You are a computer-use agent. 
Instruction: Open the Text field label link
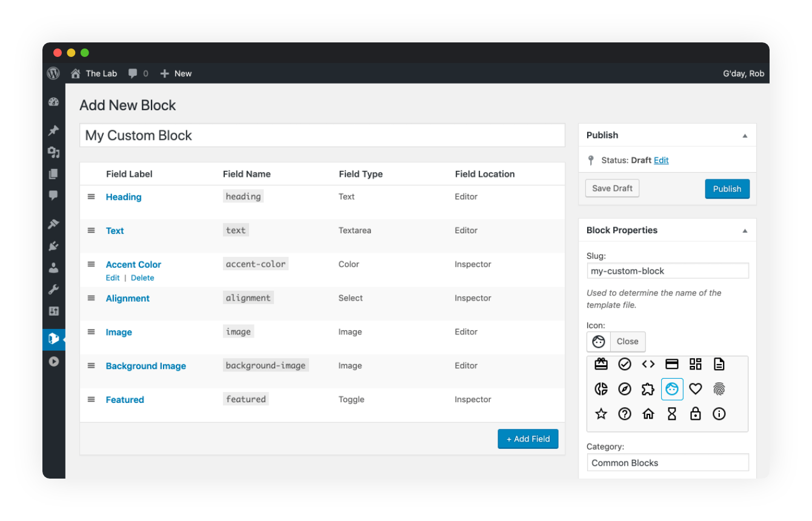tap(115, 231)
